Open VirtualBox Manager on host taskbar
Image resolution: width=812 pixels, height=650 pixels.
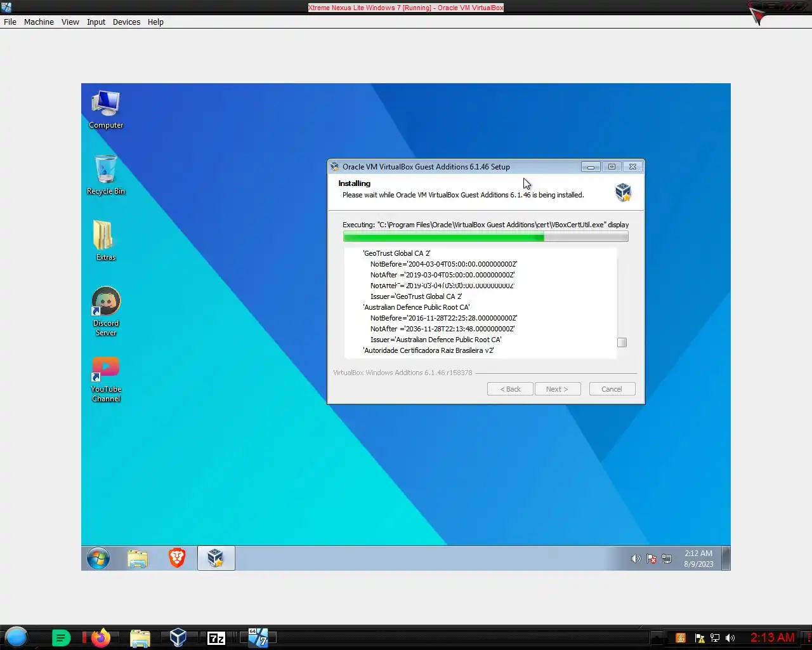tap(178, 637)
